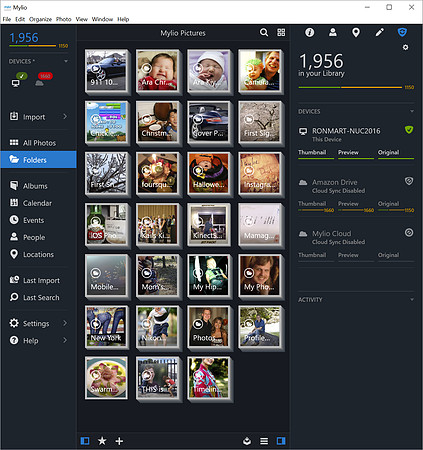Image resolution: width=423 pixels, height=450 pixels.
Task: Click the library progress bar in left sidebar
Action: click(33, 46)
